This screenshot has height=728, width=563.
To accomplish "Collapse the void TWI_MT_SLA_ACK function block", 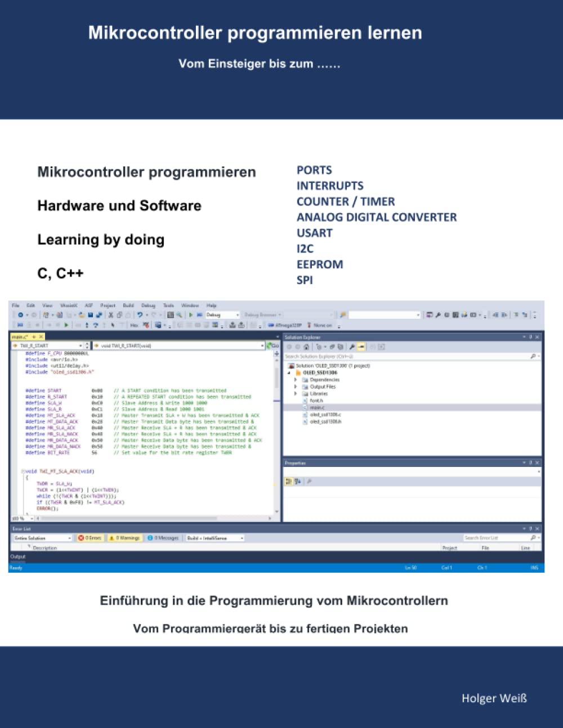I will pos(22,471).
